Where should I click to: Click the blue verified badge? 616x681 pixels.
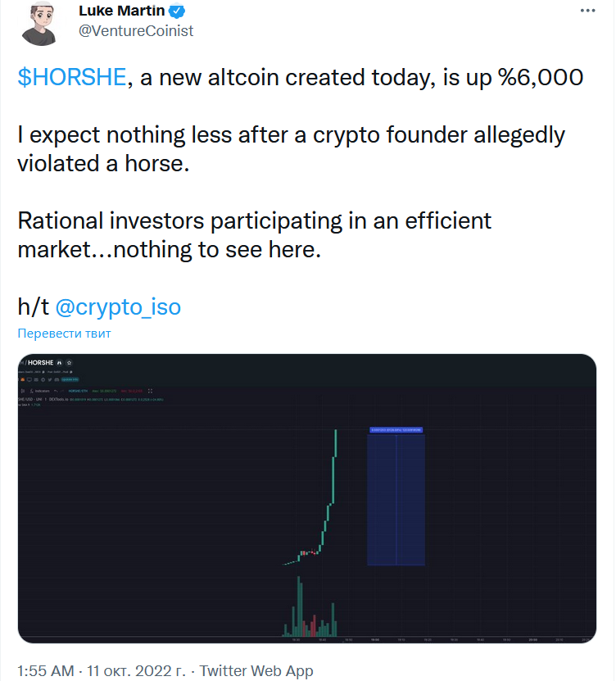pos(177,11)
